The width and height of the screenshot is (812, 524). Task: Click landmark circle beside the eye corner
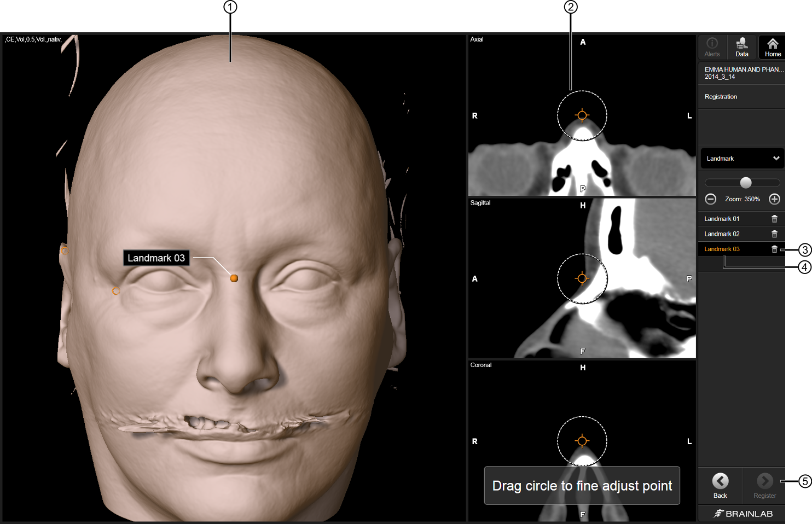click(116, 291)
